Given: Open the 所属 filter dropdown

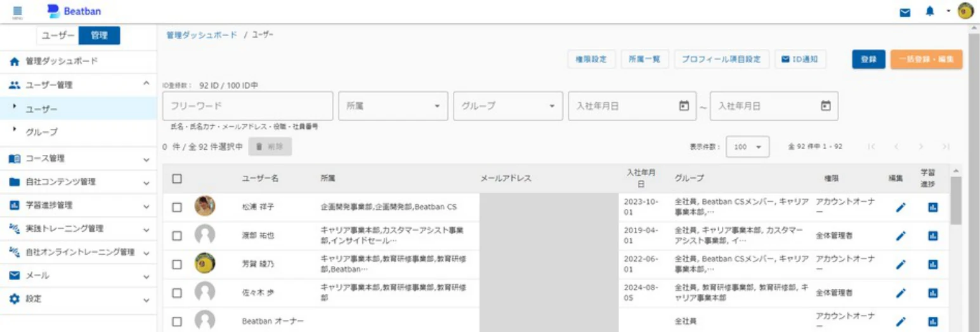Looking at the screenshot, I should tap(393, 106).
